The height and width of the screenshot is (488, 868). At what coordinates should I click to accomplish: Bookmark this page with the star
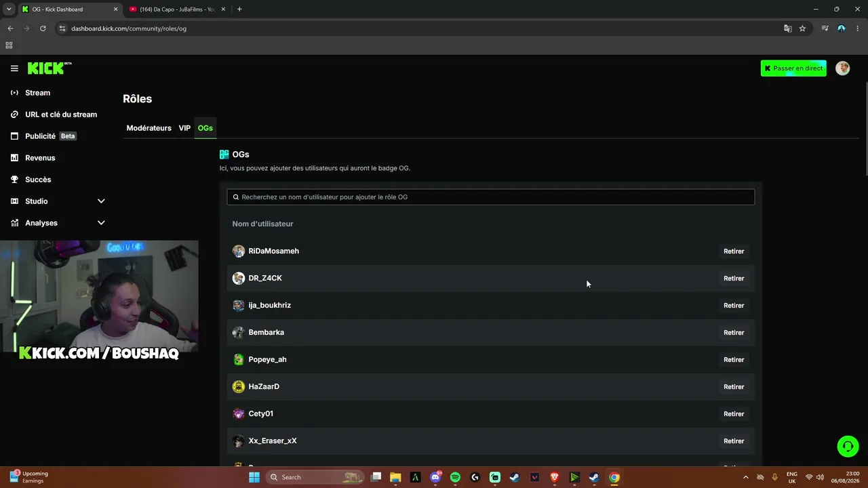(x=802, y=28)
